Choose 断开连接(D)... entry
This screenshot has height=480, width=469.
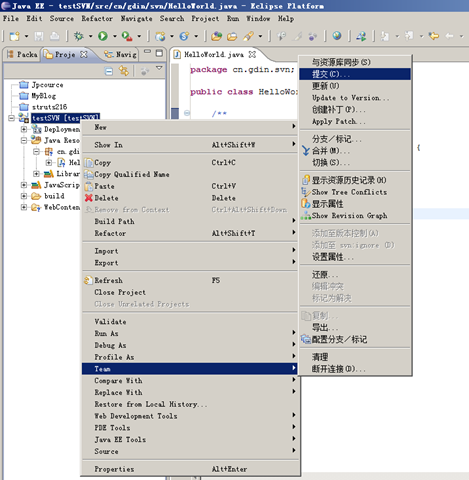(x=355, y=369)
